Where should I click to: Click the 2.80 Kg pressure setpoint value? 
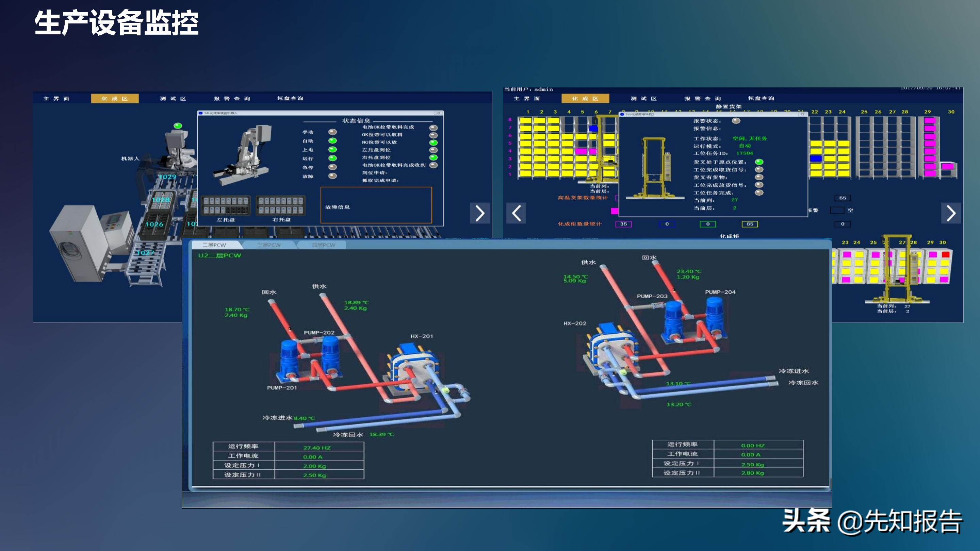pyautogui.click(x=752, y=473)
